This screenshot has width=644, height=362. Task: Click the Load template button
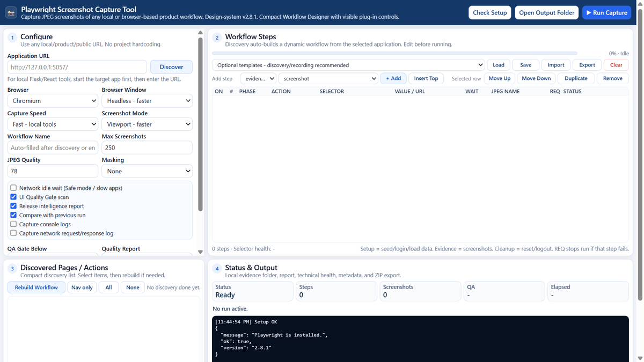[499, 65]
